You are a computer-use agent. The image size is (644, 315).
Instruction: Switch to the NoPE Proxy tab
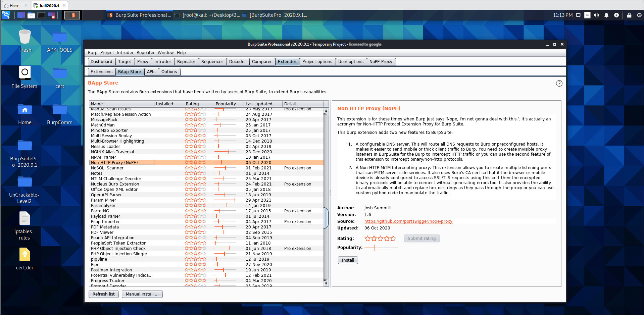click(381, 62)
